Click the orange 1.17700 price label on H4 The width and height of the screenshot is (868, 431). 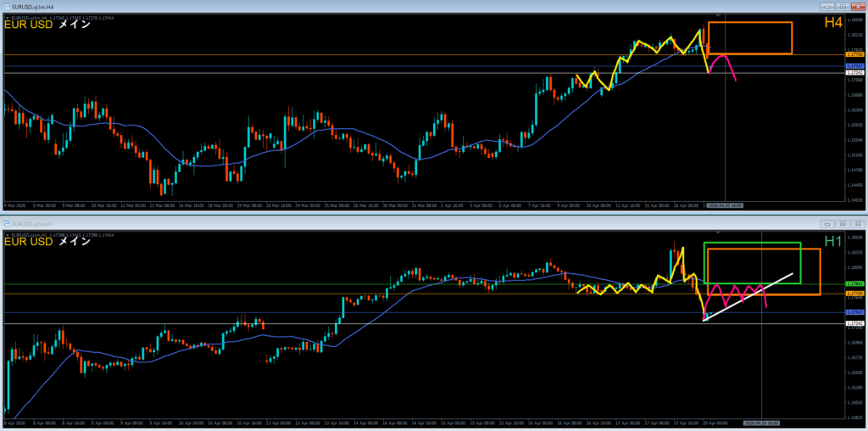point(854,54)
